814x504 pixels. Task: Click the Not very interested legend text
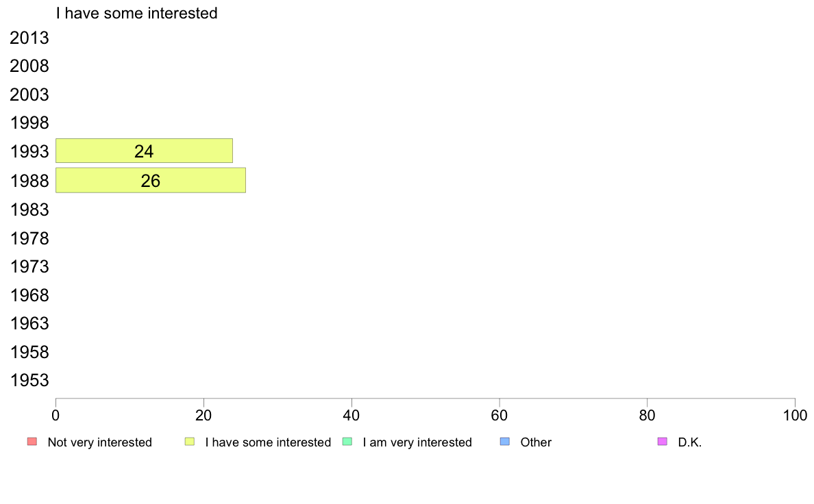point(99,442)
